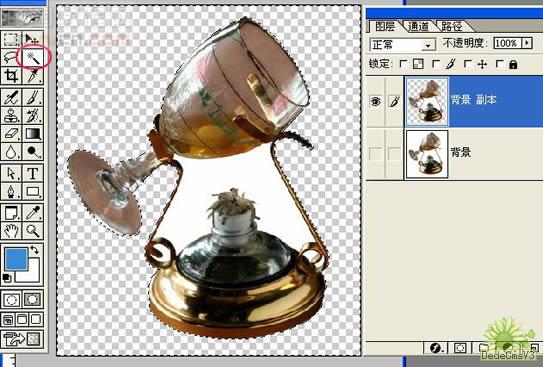Enable lock transparent pixels checkbox

click(x=403, y=64)
